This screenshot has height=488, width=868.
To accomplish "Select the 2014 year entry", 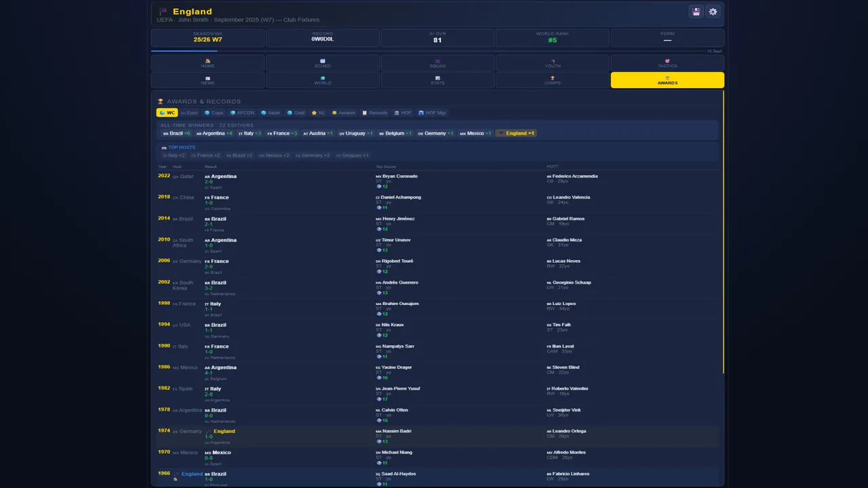I will click(x=164, y=219).
